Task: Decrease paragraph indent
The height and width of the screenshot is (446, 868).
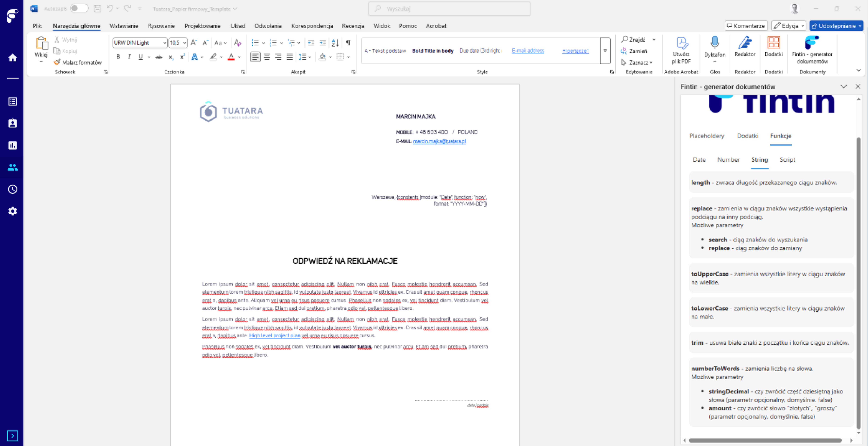Action: coord(311,43)
